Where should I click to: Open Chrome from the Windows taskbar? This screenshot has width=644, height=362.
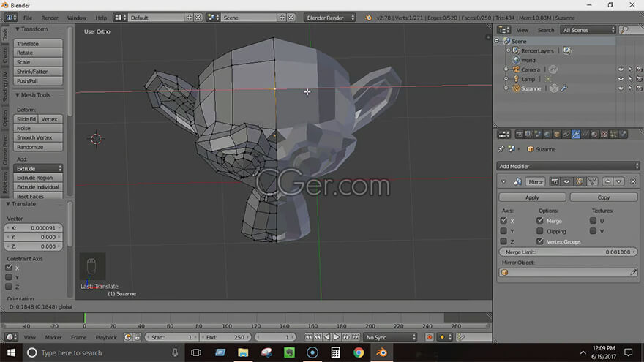[359, 352]
